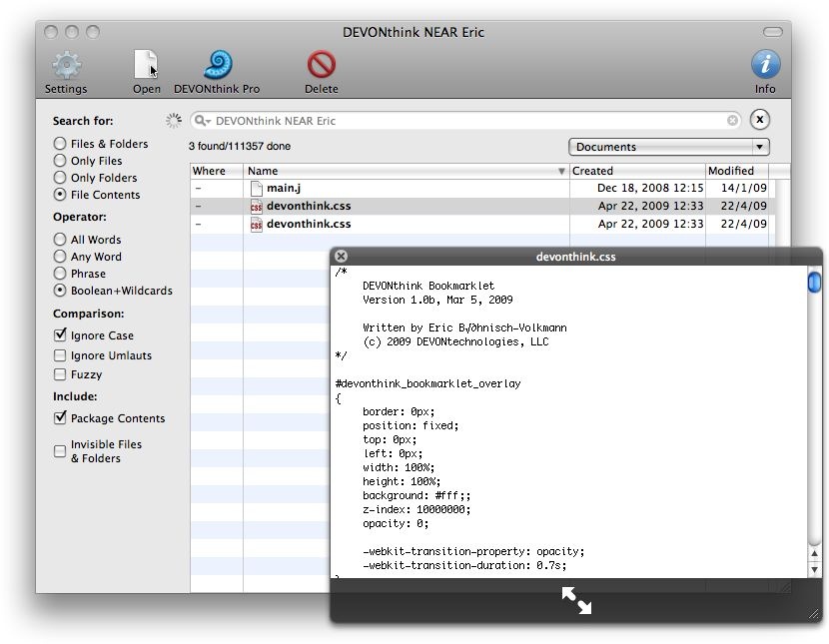This screenshot has height=644, width=829.
Task: Select the Only Folders radio button
Action: 61,178
